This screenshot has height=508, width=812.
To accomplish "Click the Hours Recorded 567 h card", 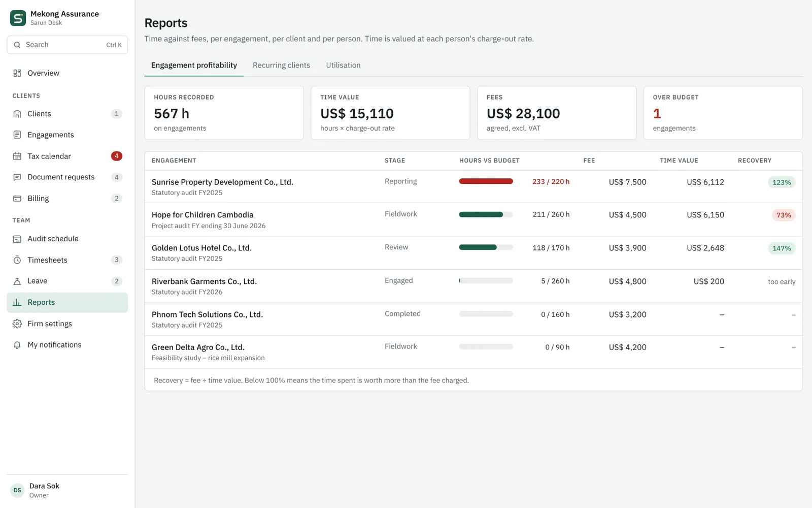I will [224, 113].
